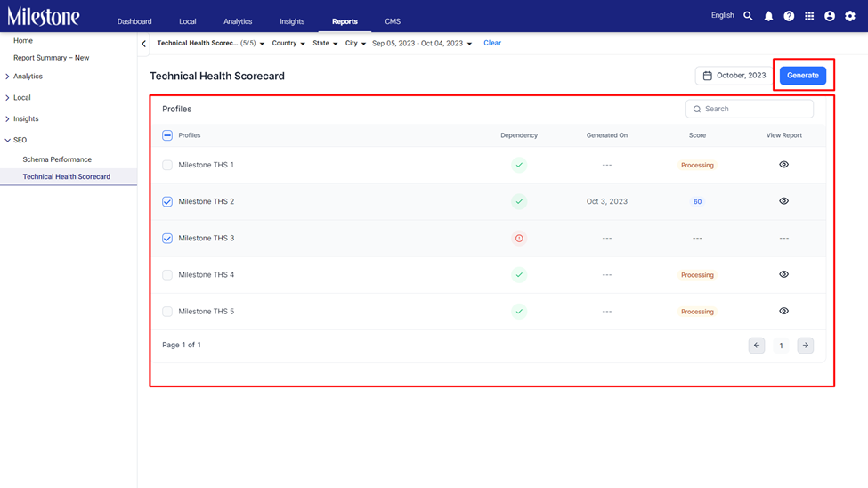The width and height of the screenshot is (868, 488).
Task: Go to the previous page arrow
Action: click(757, 346)
